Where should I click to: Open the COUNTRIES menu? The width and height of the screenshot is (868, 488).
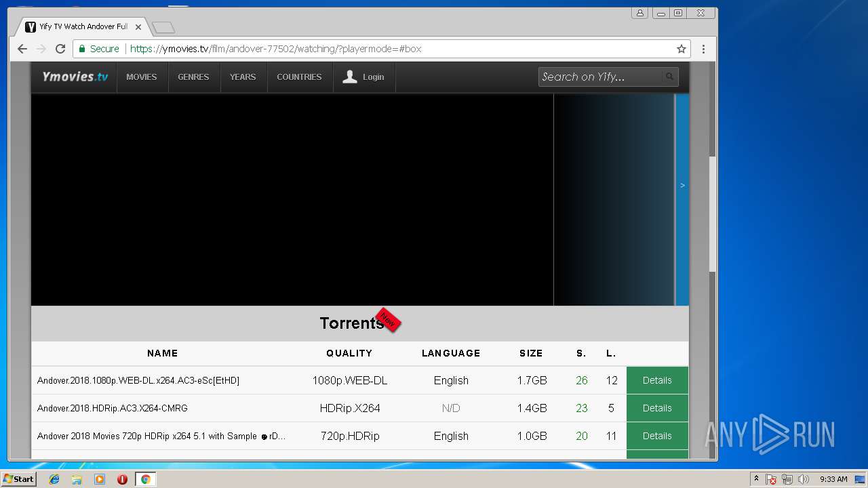coord(299,77)
